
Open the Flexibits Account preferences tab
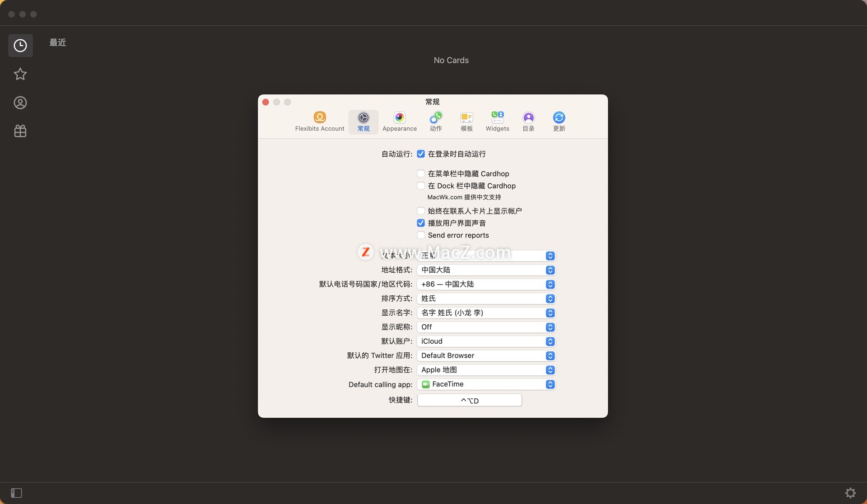pyautogui.click(x=320, y=122)
